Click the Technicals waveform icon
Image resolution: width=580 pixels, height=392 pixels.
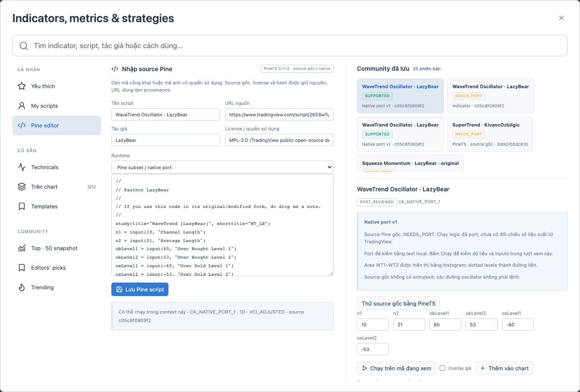[22, 167]
